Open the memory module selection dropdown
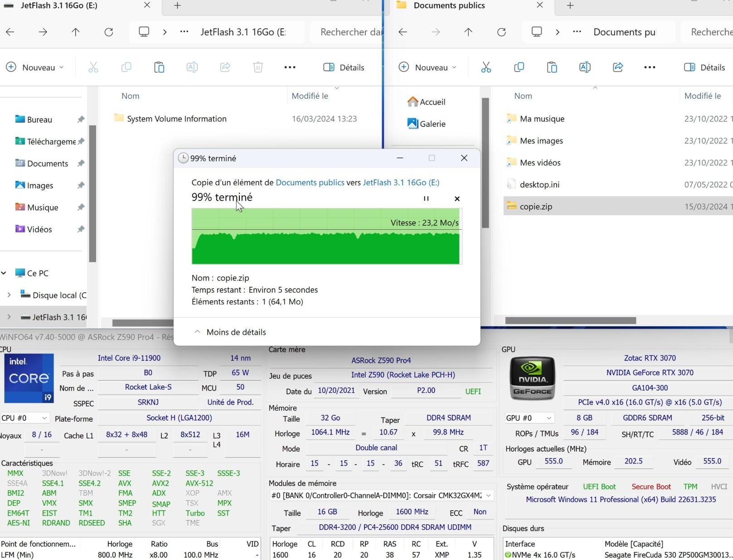 tap(488, 496)
